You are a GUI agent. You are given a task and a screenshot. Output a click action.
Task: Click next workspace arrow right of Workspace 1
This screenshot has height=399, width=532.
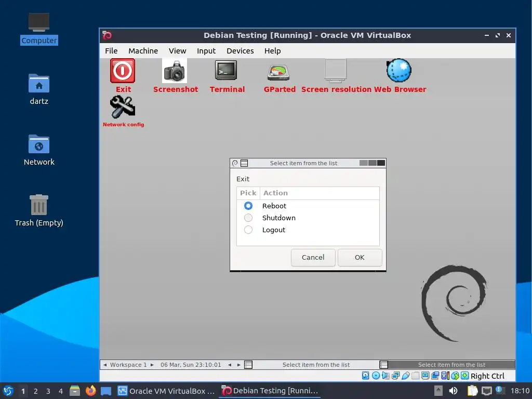[x=152, y=365]
